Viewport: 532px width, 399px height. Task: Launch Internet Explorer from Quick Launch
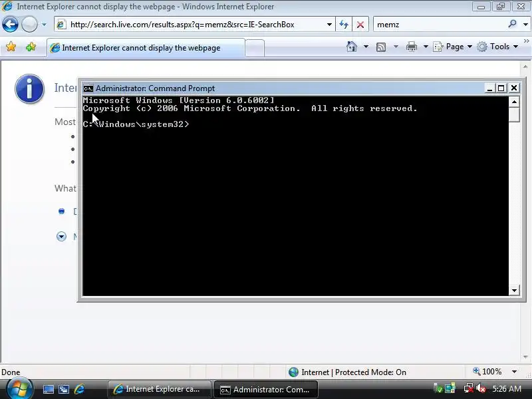point(79,389)
